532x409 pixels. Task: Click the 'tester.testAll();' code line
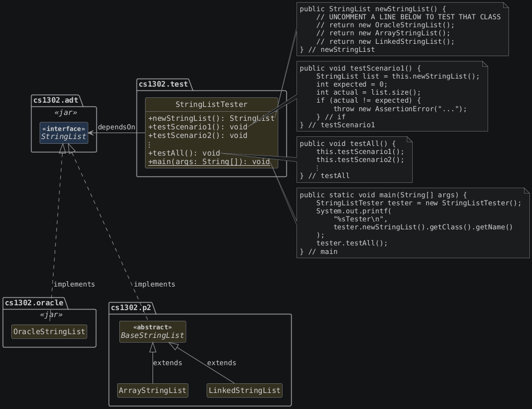tap(352, 243)
